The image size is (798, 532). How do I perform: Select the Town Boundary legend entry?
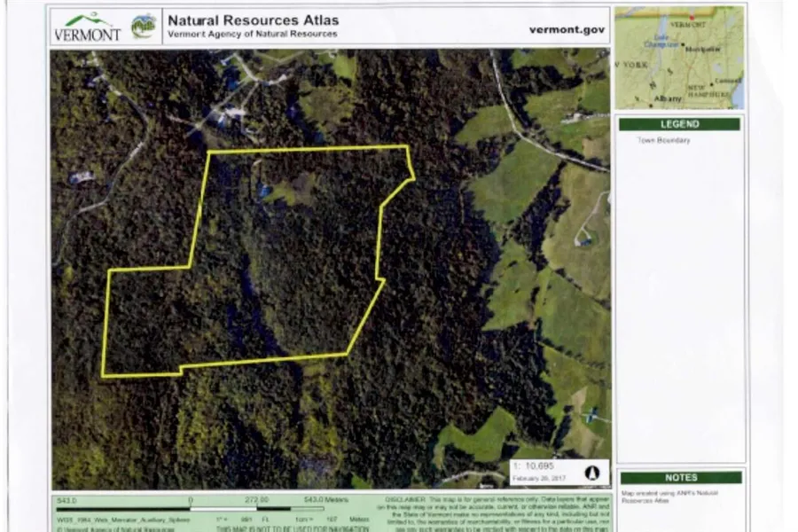click(x=662, y=140)
